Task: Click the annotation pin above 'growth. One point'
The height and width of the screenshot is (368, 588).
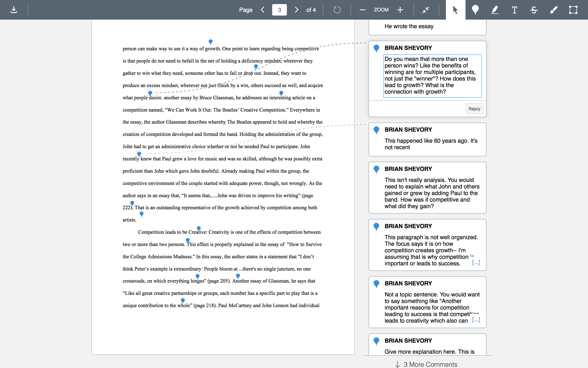Action: [211, 42]
